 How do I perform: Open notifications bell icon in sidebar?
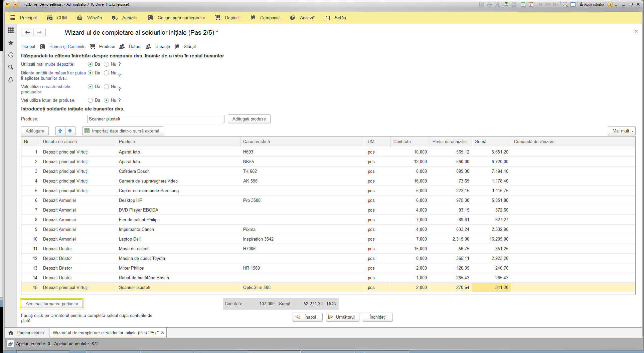pyautogui.click(x=11, y=79)
